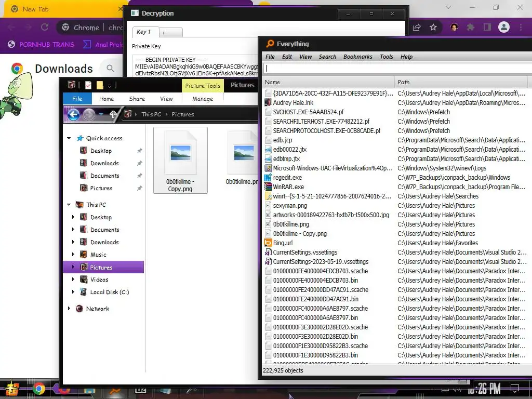Expand the Downloads node under This PC
Image resolution: width=532 pixels, height=399 pixels.
pyautogui.click(x=73, y=242)
